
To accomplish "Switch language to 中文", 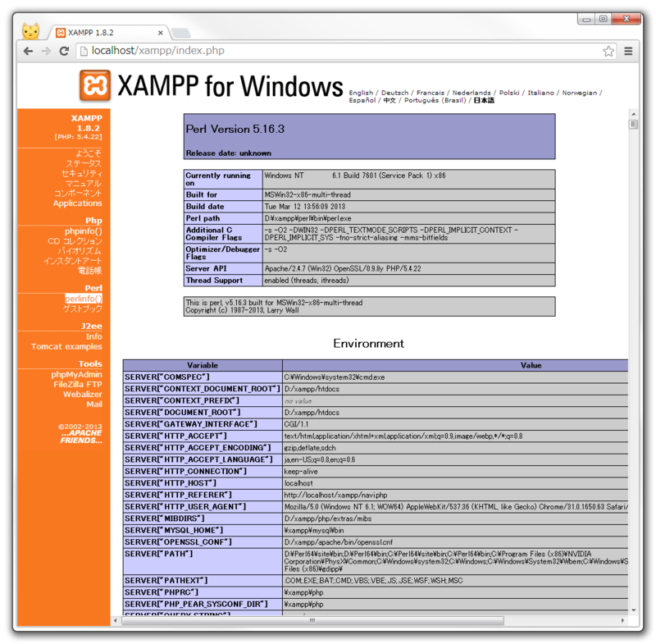I will pyautogui.click(x=389, y=100).
